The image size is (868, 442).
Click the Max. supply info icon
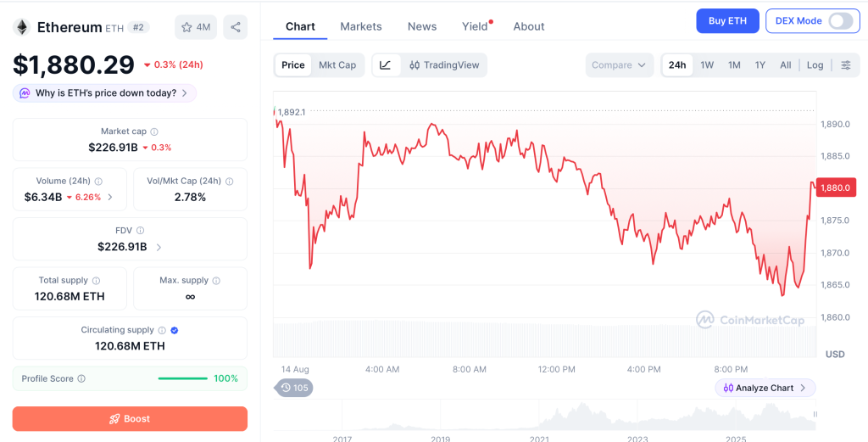tap(216, 281)
